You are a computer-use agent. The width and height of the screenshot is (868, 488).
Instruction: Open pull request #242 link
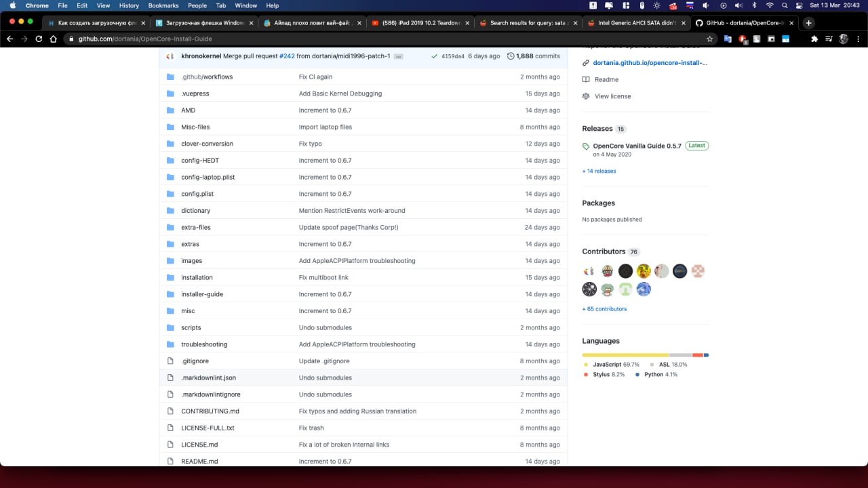click(287, 56)
